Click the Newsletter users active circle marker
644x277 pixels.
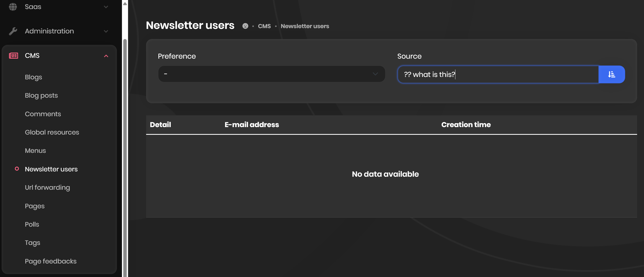(17, 169)
